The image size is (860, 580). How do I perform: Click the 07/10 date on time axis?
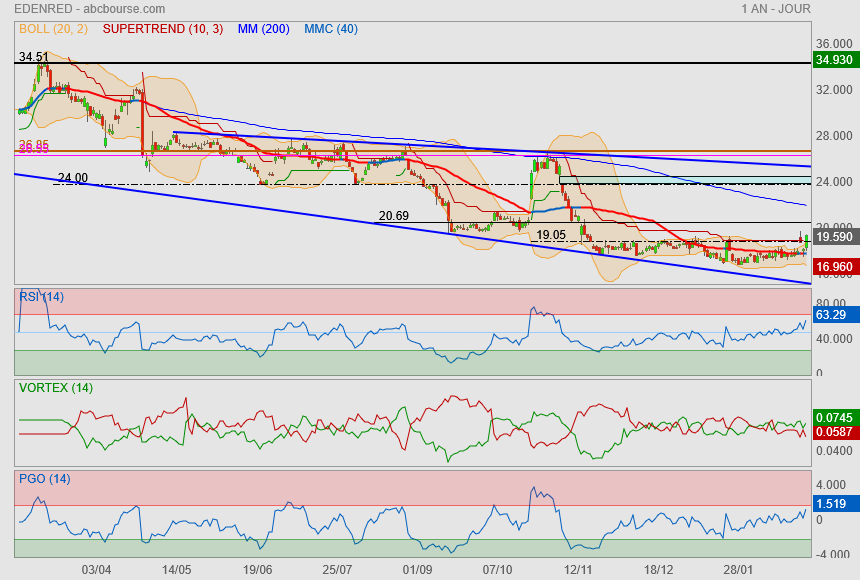pyautogui.click(x=497, y=569)
